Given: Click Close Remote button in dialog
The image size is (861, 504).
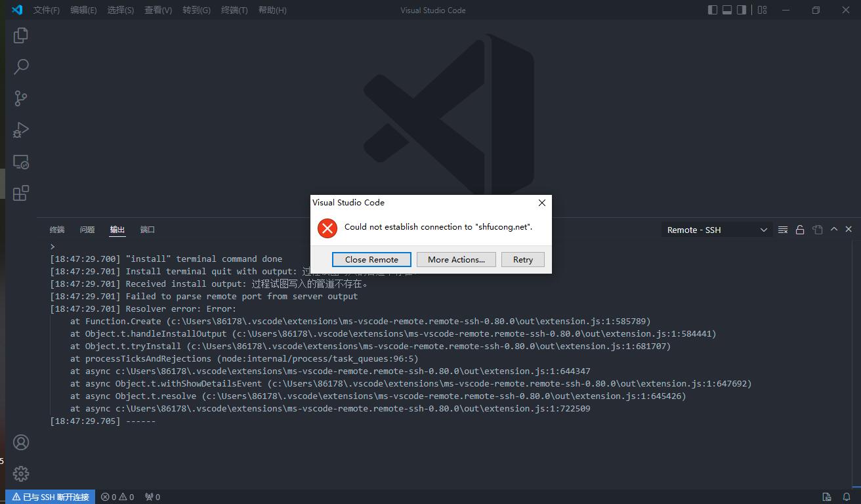Looking at the screenshot, I should pos(371,259).
